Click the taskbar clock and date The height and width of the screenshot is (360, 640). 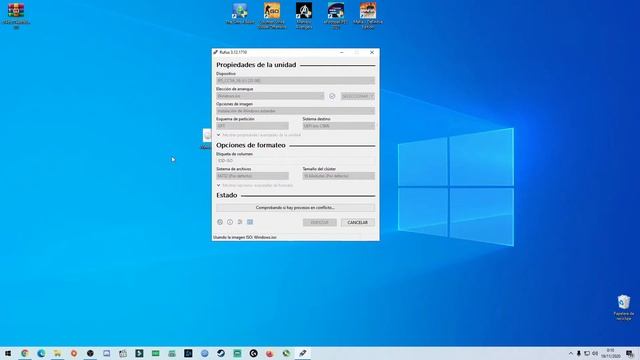(611, 353)
